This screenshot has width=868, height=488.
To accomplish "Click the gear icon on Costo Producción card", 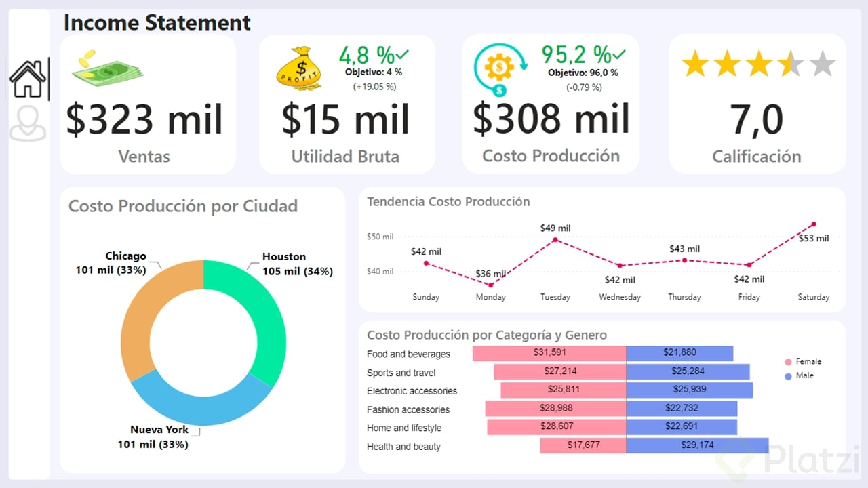I will [498, 68].
